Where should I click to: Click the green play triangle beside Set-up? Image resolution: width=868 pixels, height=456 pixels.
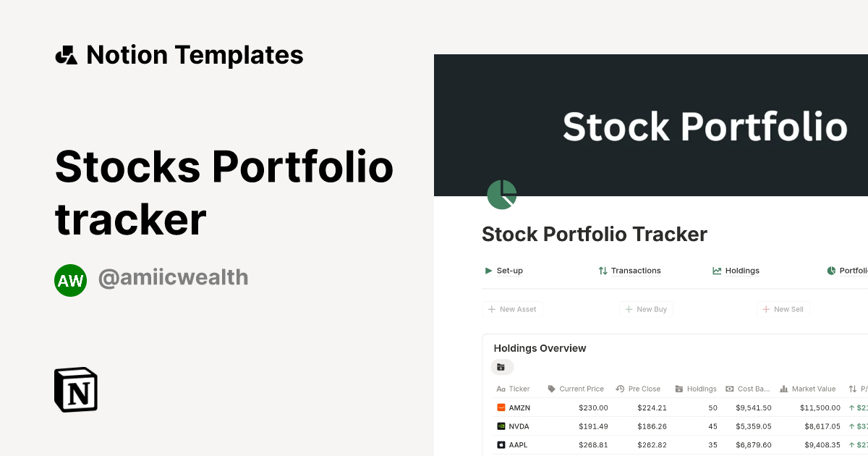tap(488, 270)
